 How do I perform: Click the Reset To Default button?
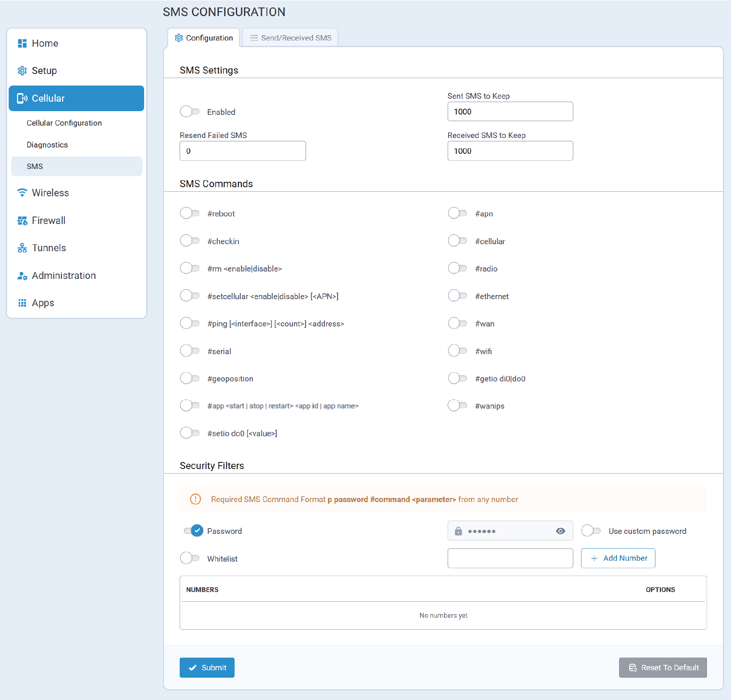click(662, 667)
